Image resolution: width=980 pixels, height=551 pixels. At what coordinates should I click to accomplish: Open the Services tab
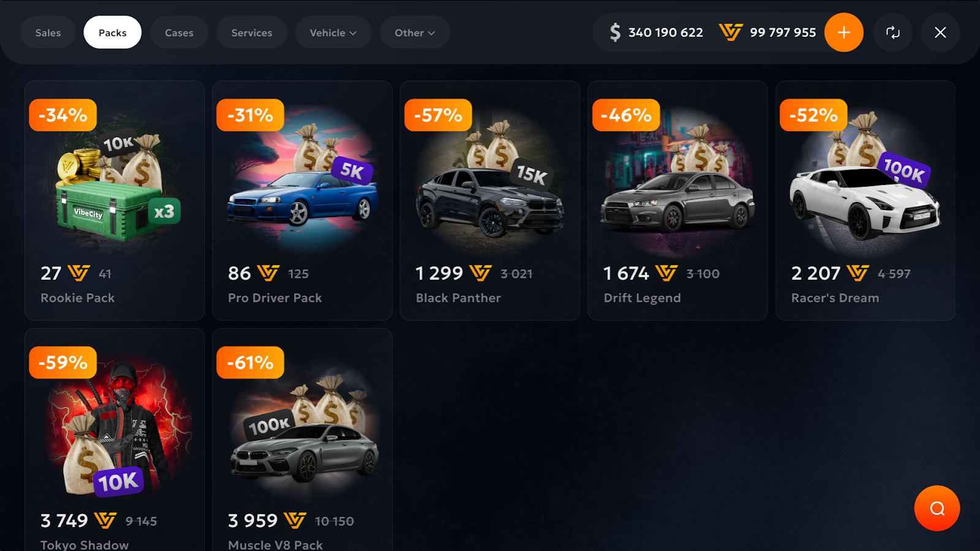coord(252,32)
